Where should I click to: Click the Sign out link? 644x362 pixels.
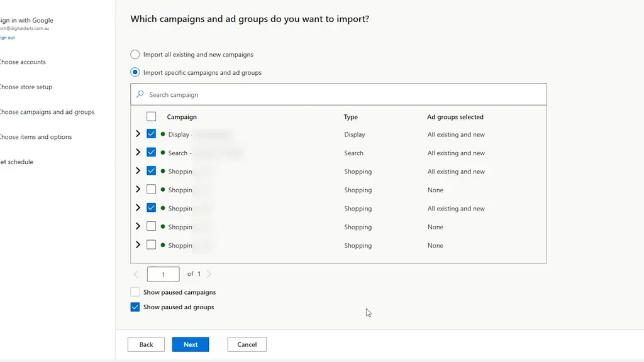tap(8, 38)
